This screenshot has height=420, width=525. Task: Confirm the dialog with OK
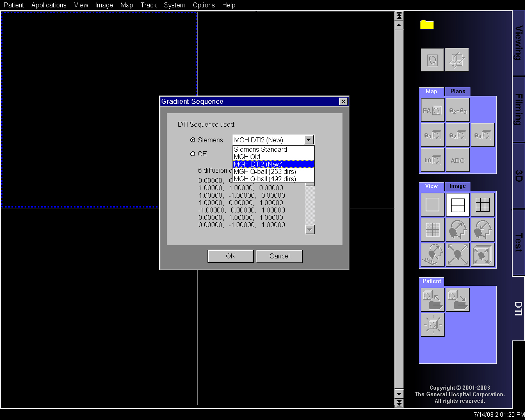(x=231, y=256)
